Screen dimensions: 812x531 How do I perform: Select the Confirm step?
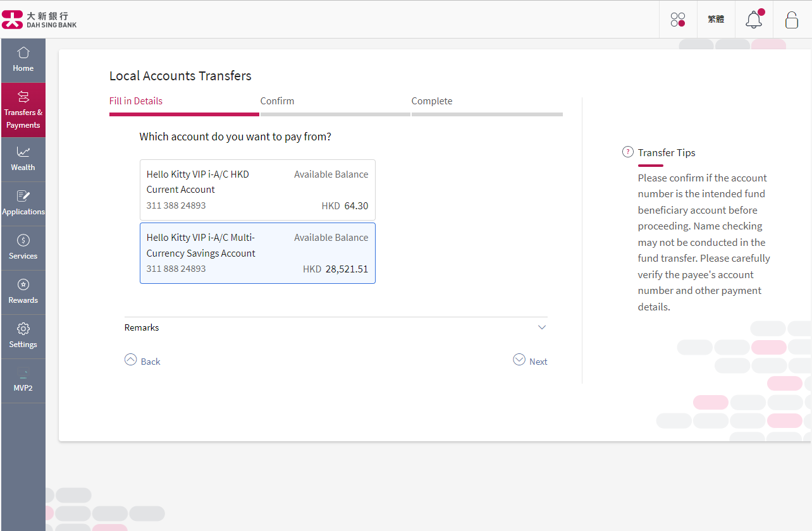pyautogui.click(x=277, y=101)
